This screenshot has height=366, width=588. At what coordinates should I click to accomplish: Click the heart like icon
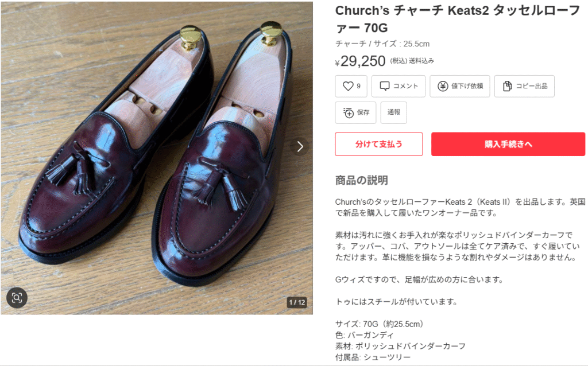347,86
